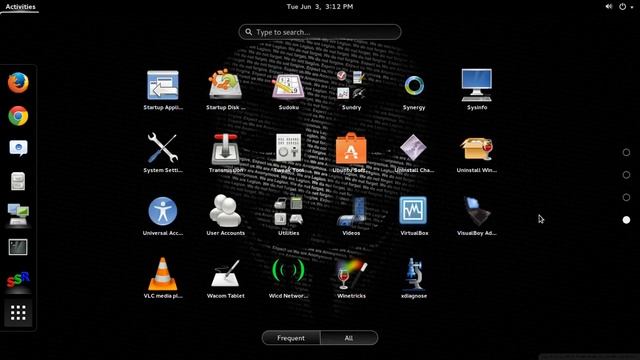Click the Type to search field
640x360 pixels.
pos(320,32)
